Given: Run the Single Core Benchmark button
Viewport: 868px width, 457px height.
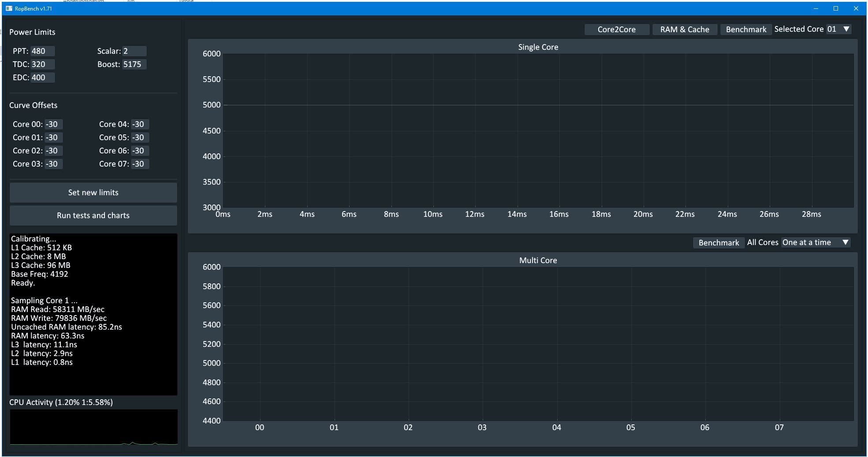Looking at the screenshot, I should click(746, 30).
